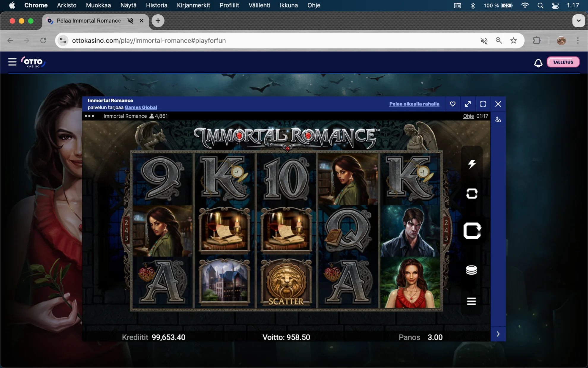Image resolution: width=588 pixels, height=368 pixels.
Task: Open the Arkisto menu
Action: (67, 5)
